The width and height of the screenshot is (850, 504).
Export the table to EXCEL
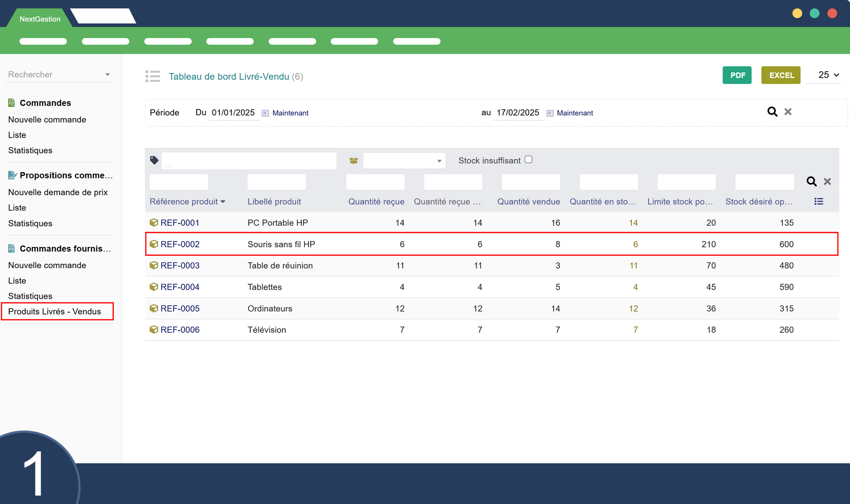pos(781,75)
